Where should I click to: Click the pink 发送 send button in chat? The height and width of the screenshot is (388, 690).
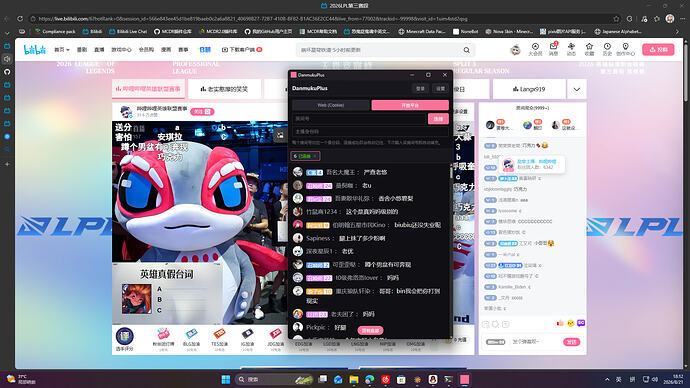click(571, 342)
